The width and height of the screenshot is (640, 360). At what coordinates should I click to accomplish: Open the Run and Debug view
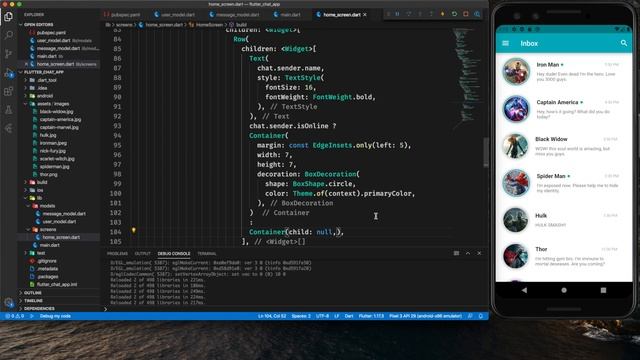9,73
